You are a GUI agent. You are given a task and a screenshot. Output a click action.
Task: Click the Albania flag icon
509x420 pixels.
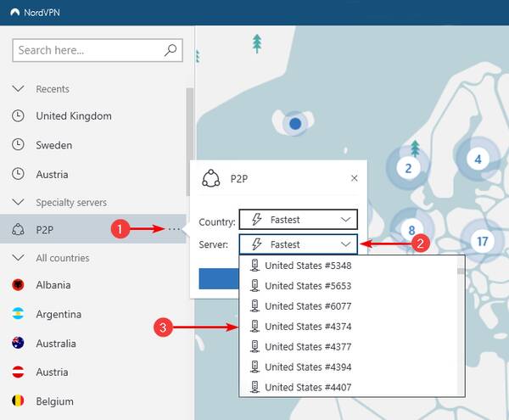click(18, 284)
